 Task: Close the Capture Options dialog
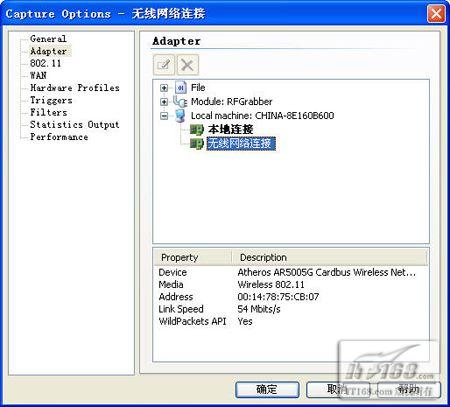point(436,14)
